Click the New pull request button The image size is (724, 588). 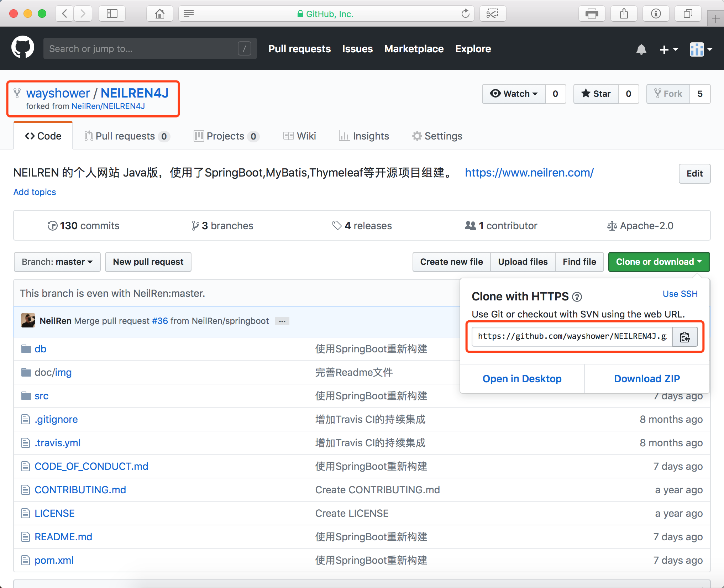[x=148, y=262]
